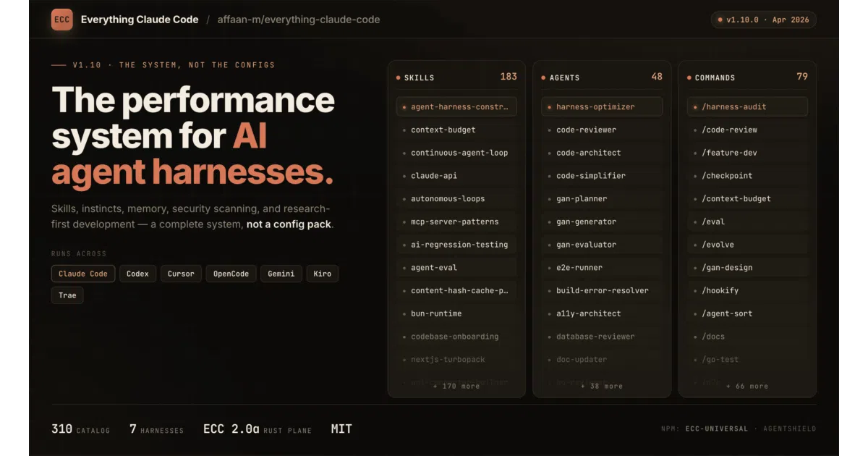868x456 pixels.
Task: Click the AGENTS panel header
Action: click(x=602, y=77)
